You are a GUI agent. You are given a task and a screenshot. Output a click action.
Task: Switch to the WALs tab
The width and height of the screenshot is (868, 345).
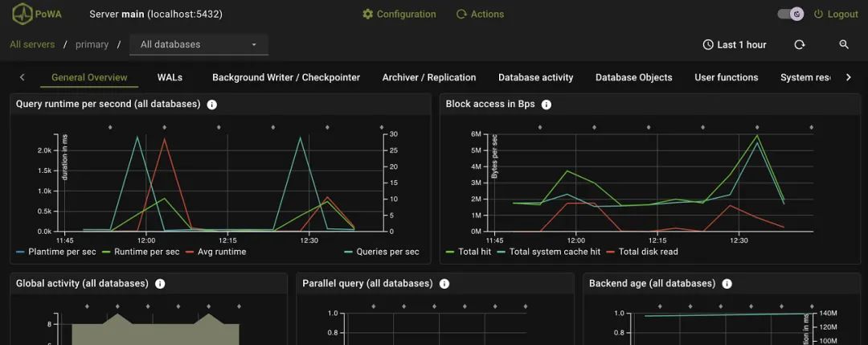coord(170,77)
